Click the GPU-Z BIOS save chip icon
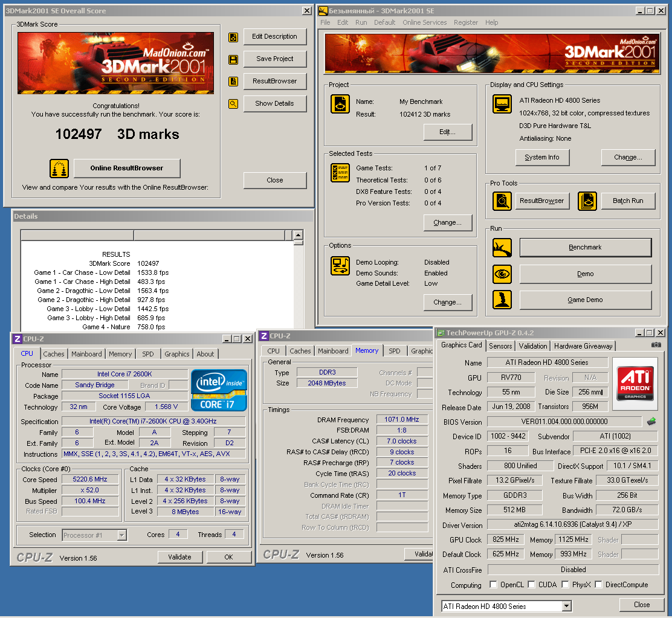The width and height of the screenshot is (672, 618). pos(651,422)
